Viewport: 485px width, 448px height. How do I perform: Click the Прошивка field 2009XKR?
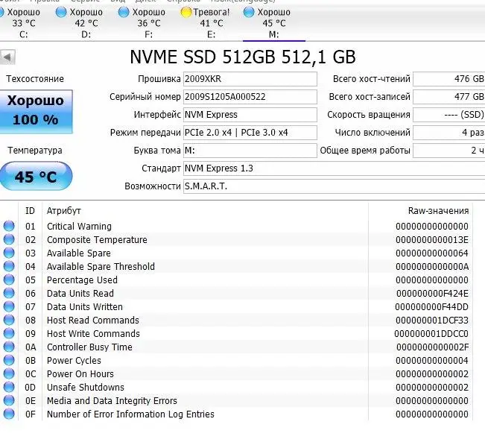tap(250, 79)
